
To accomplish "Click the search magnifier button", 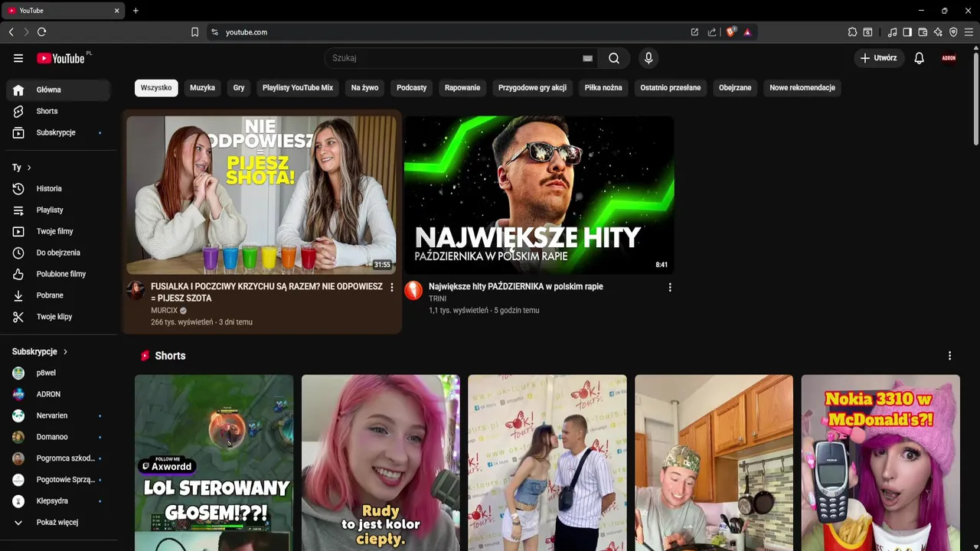I will coord(614,58).
